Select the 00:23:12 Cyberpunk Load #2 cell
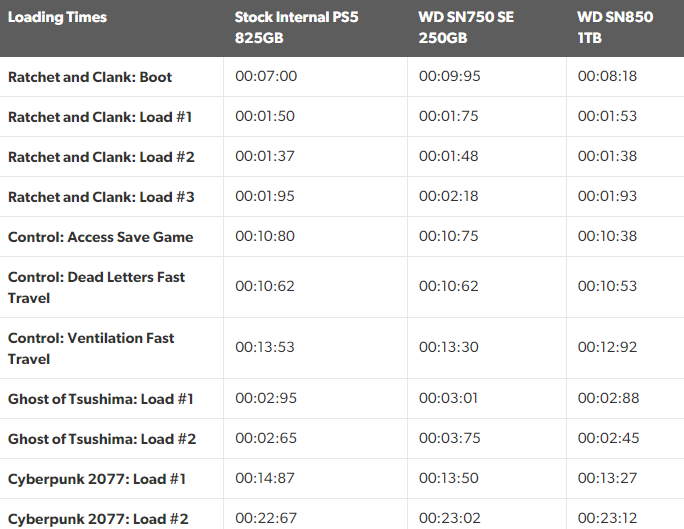684x529 pixels. point(607,519)
